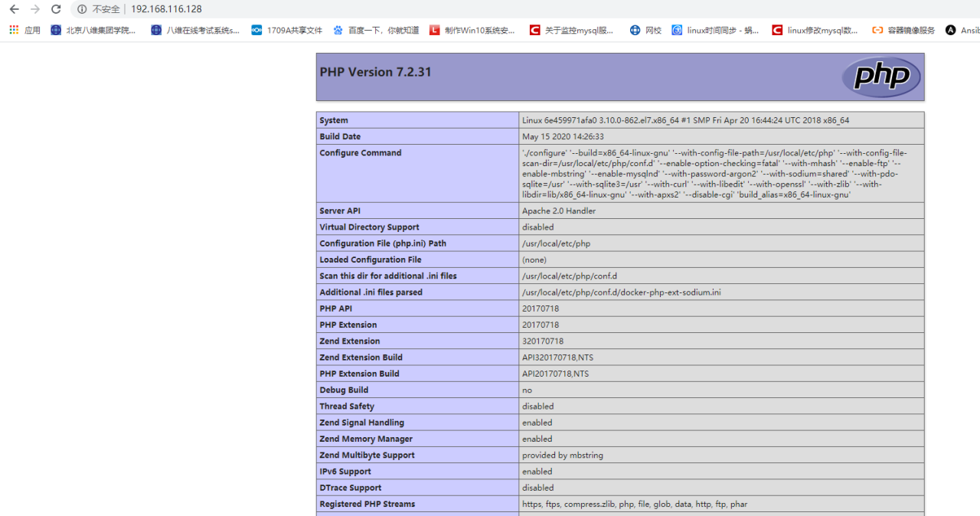Click the (none) value

[534, 260]
